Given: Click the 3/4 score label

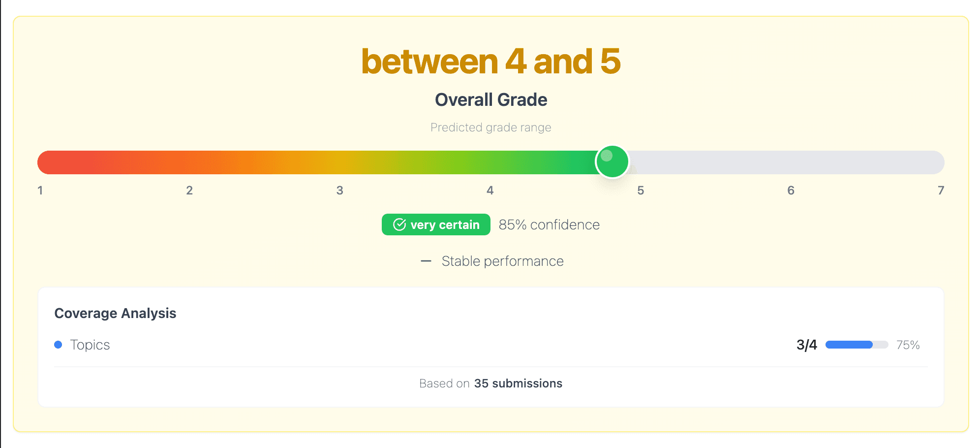Looking at the screenshot, I should [806, 345].
